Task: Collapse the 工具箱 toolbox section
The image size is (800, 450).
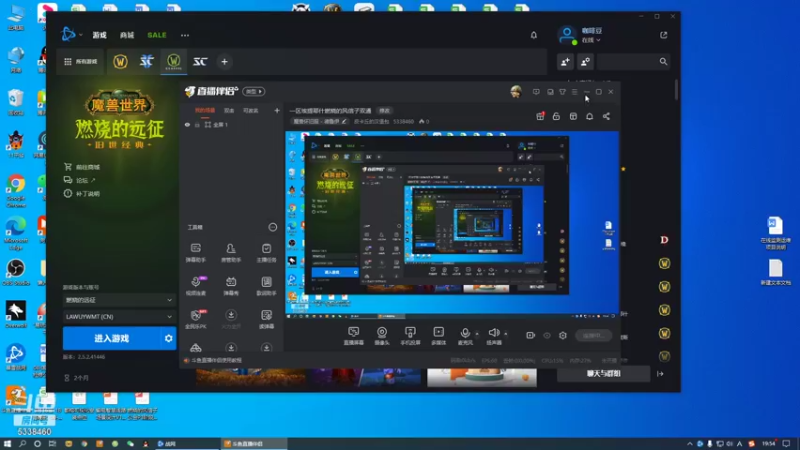Action: pos(273,227)
